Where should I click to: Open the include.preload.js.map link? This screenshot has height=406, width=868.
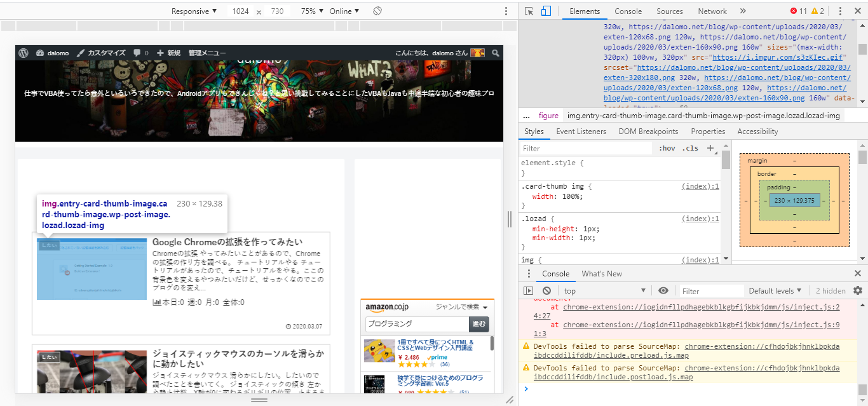click(x=687, y=351)
